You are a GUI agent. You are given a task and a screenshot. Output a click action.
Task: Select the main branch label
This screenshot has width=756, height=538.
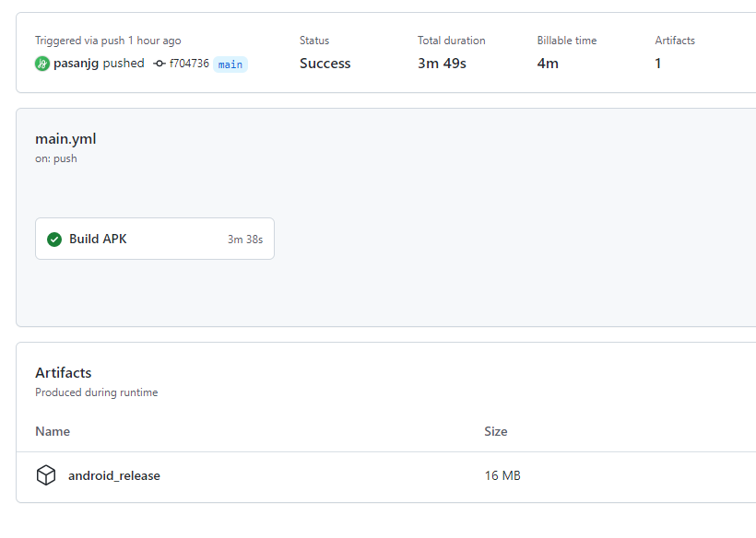[x=230, y=64]
